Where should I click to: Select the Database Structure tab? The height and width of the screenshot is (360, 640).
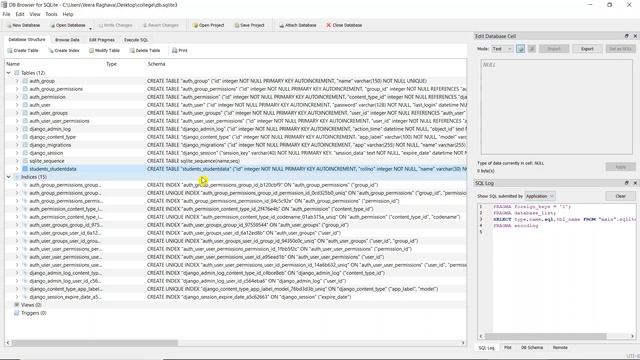(27, 40)
